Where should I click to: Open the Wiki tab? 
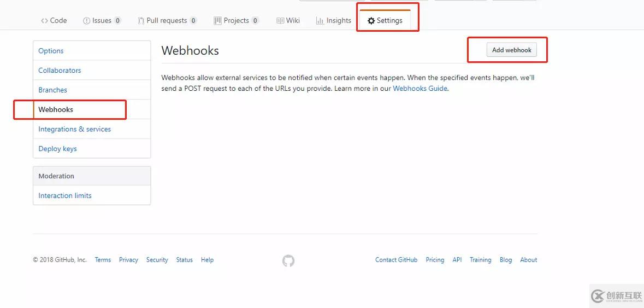[288, 21]
